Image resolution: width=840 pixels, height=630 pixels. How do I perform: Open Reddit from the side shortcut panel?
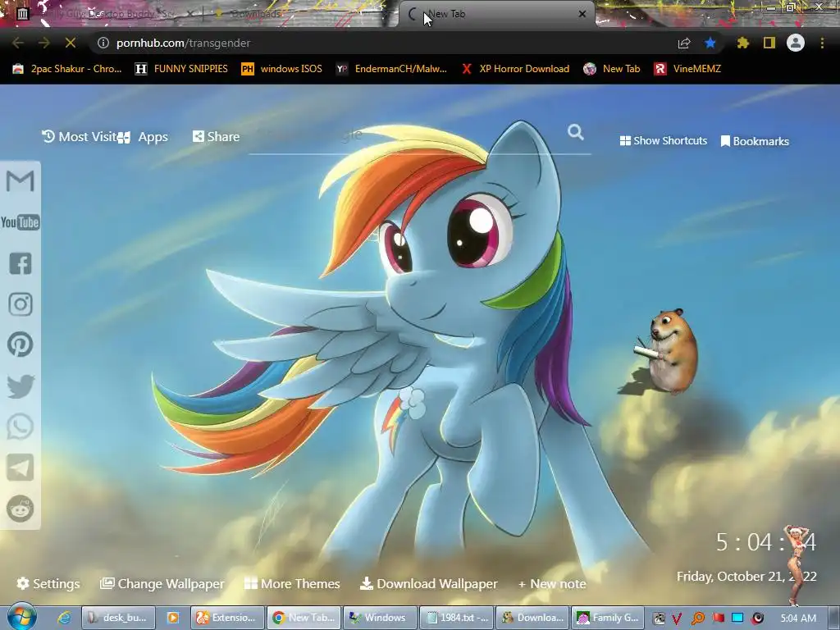tap(21, 509)
